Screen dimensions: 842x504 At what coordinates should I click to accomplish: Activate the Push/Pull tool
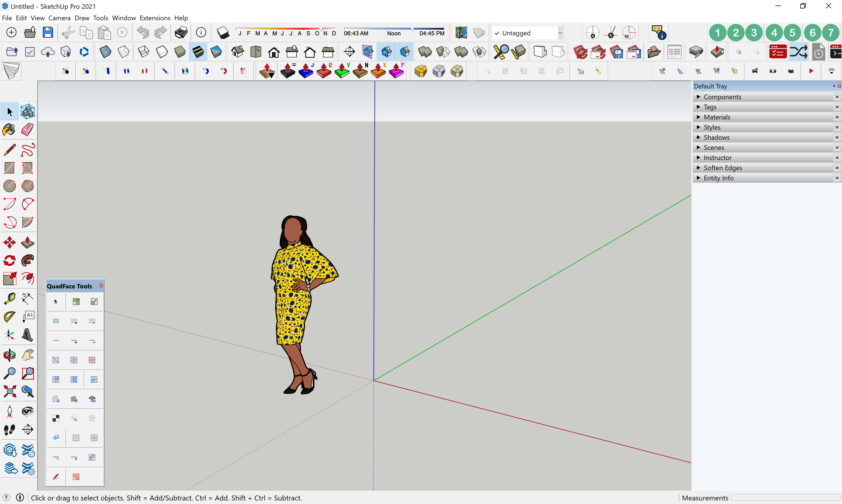tap(27, 242)
